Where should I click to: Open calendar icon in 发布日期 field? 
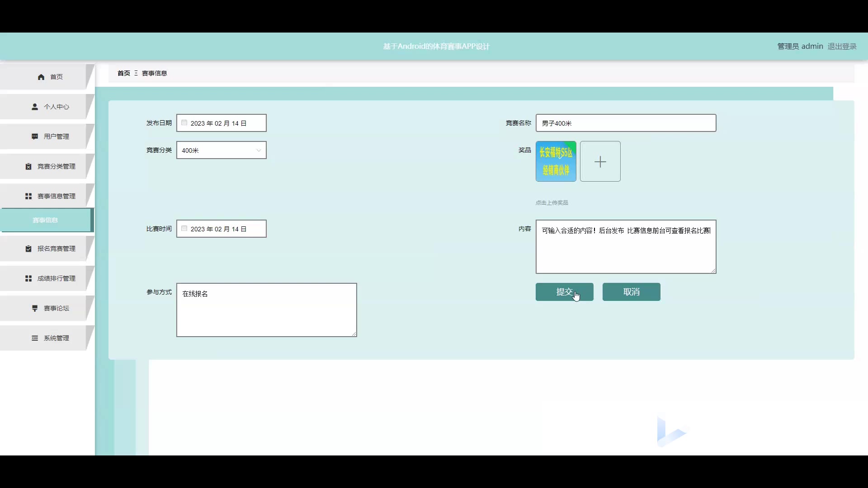tap(184, 123)
